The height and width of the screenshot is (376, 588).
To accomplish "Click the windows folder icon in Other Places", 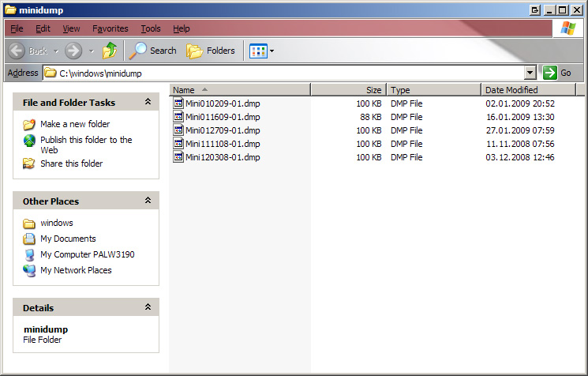I will (29, 224).
